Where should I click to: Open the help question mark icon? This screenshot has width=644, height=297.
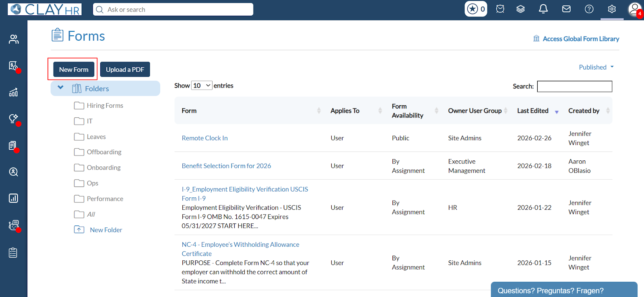589,9
